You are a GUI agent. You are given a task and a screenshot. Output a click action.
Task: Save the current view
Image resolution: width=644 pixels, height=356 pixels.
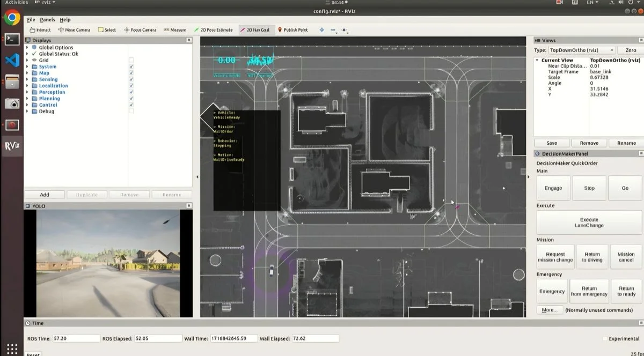point(552,143)
